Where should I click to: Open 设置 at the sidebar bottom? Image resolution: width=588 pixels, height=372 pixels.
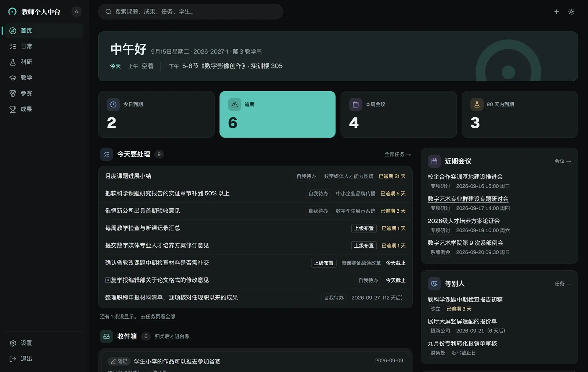click(44, 343)
